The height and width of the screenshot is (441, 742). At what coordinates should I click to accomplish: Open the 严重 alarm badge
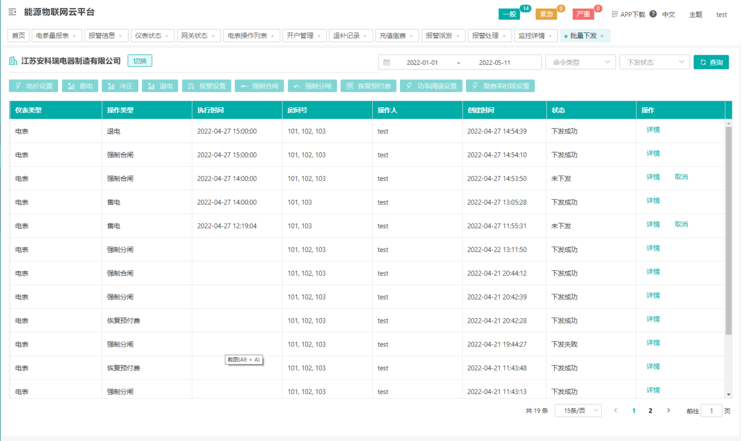[x=583, y=14]
